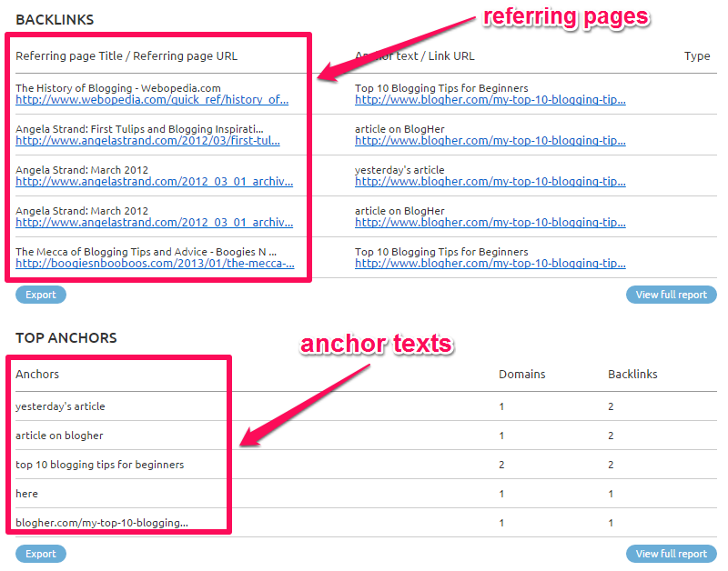
Task: Click Backlinks column header in Top Anchors table
Action: click(x=632, y=375)
